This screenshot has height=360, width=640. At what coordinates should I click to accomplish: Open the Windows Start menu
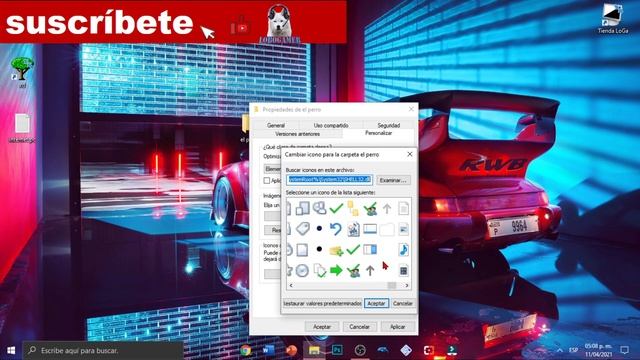click(x=11, y=350)
